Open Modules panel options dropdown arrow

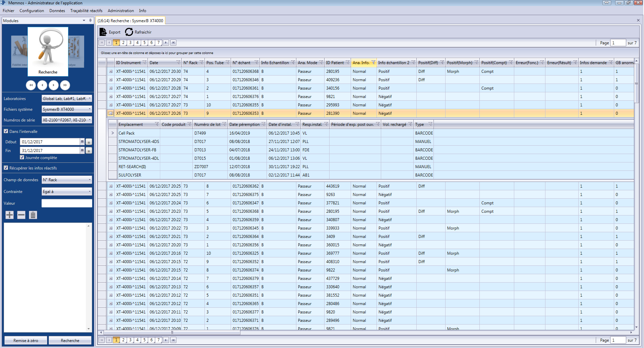coord(84,20)
